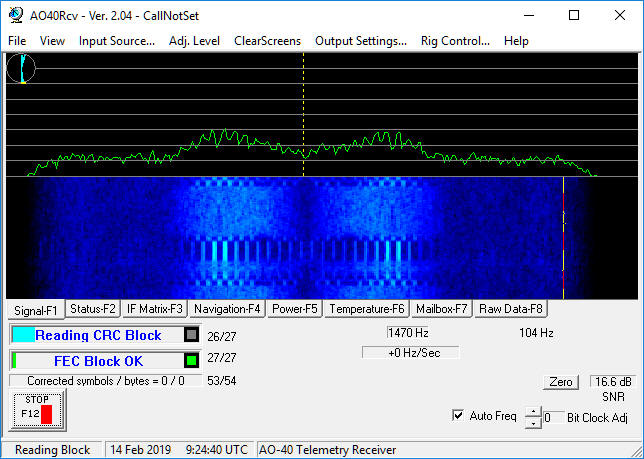Screen dimensions: 644x459
Task: Open the Navigation-F4 tab
Action: 227,309
